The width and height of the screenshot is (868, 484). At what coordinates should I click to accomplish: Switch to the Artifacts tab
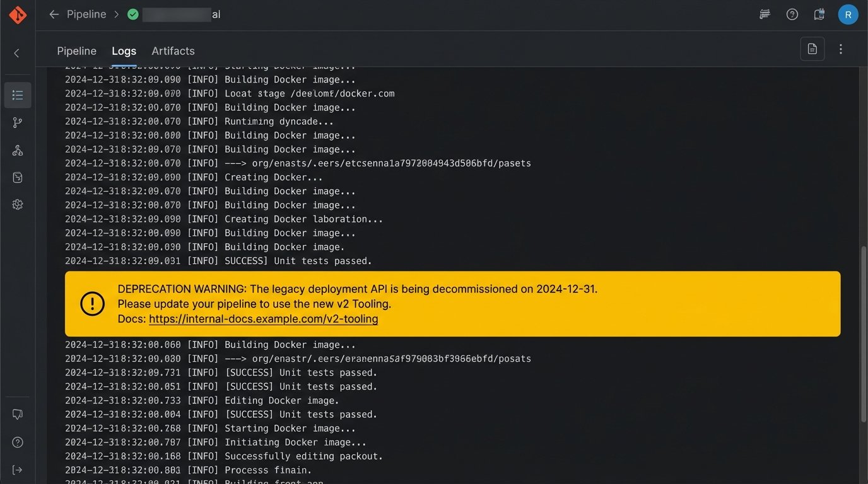point(173,51)
